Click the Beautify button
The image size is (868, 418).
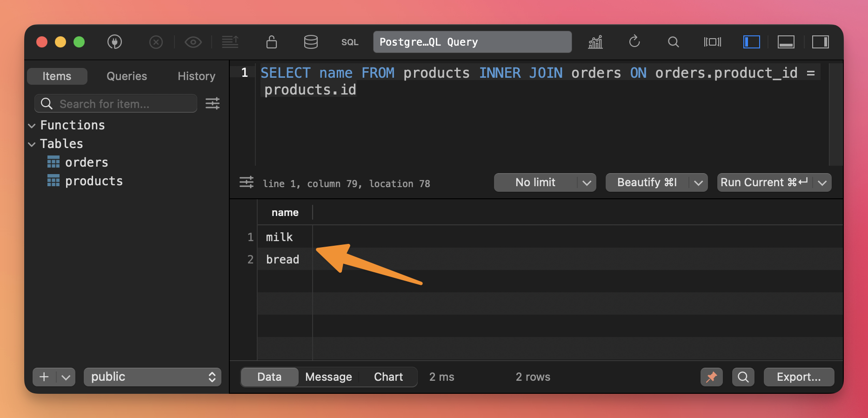tap(647, 182)
